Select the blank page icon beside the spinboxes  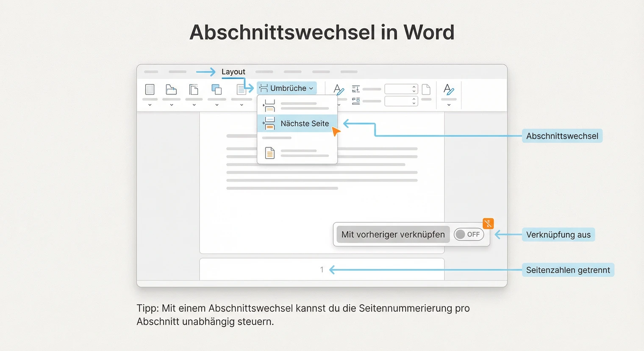(x=426, y=89)
